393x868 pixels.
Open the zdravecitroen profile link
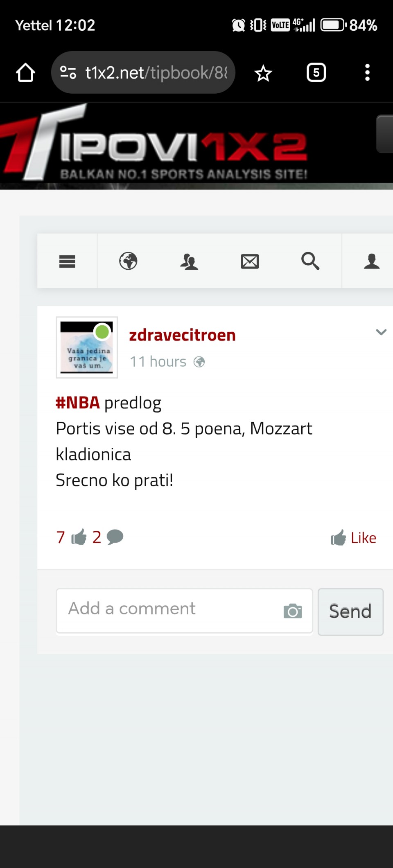pos(182,335)
